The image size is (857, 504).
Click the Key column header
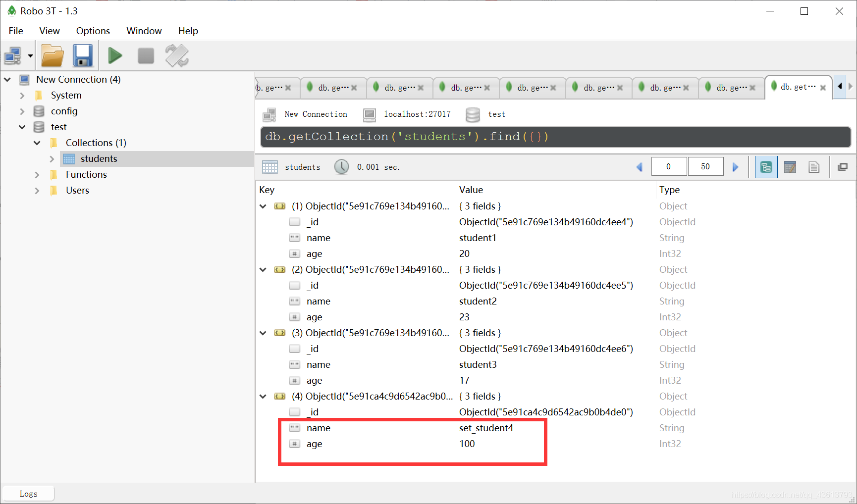point(267,190)
